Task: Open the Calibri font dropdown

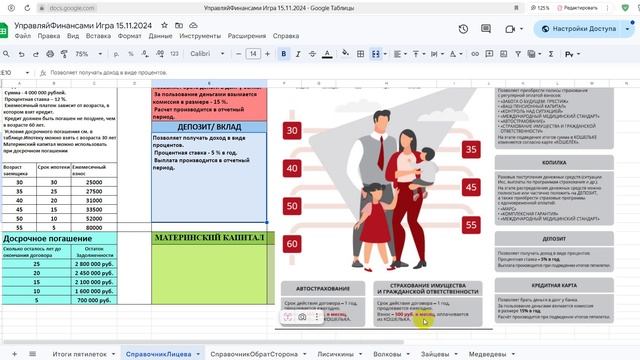Action: point(207,54)
